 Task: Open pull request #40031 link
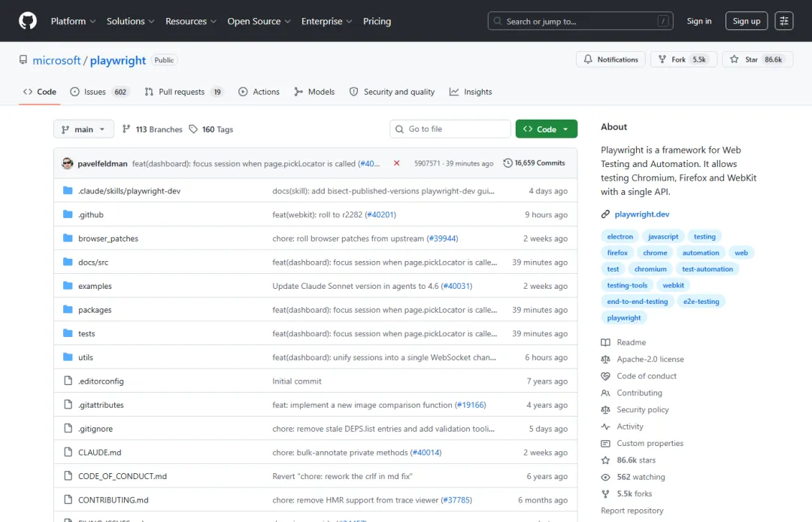[x=456, y=287]
